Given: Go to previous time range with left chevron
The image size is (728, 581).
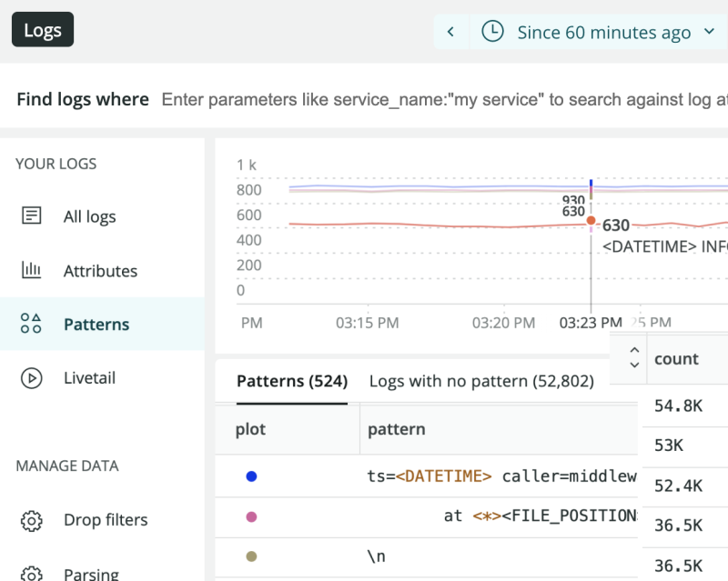Looking at the screenshot, I should point(450,32).
